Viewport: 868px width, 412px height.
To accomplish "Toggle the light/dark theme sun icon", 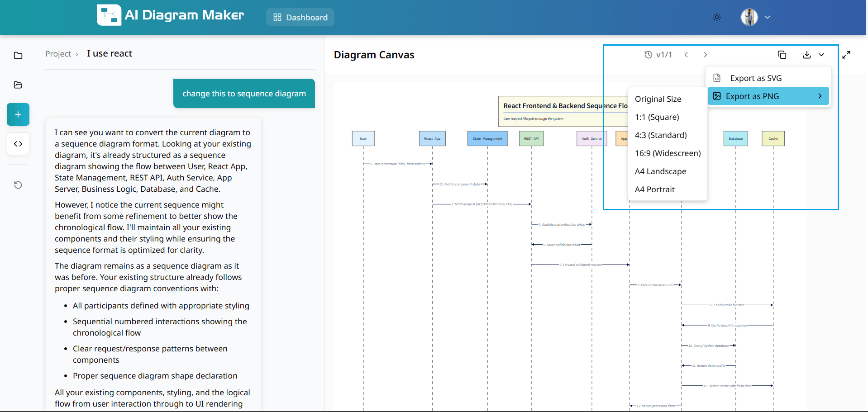I will pos(716,17).
